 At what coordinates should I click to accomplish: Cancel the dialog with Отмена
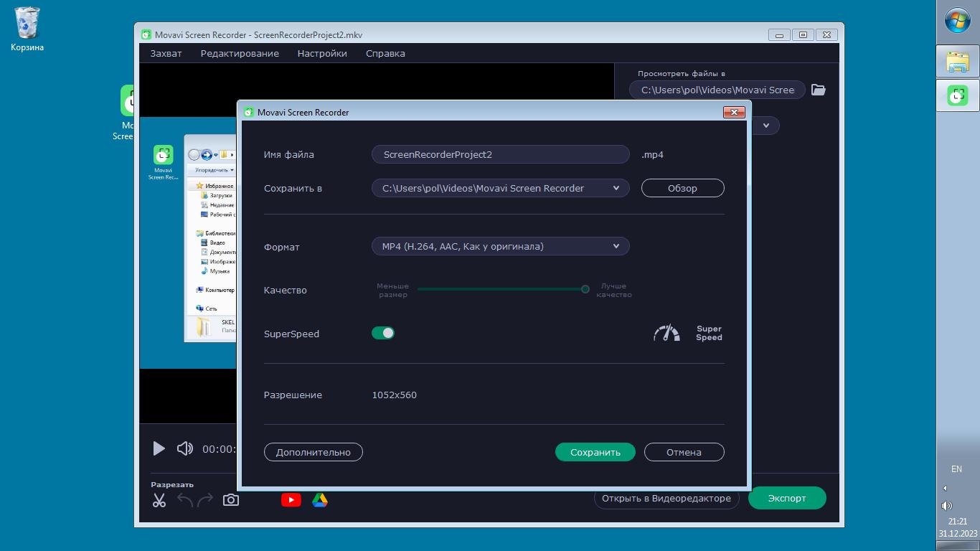[684, 452]
